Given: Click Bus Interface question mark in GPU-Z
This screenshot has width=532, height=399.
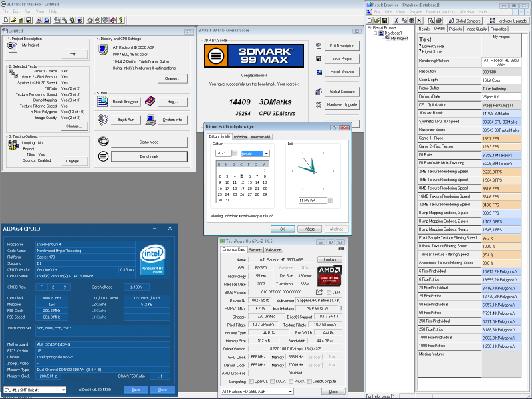Looking at the screenshot, I should [x=341, y=308].
